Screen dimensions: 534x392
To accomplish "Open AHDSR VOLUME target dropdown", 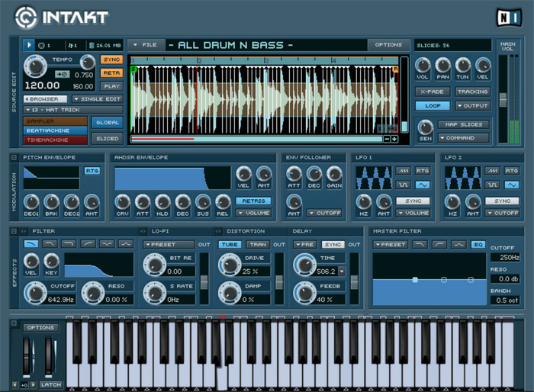I will [254, 214].
